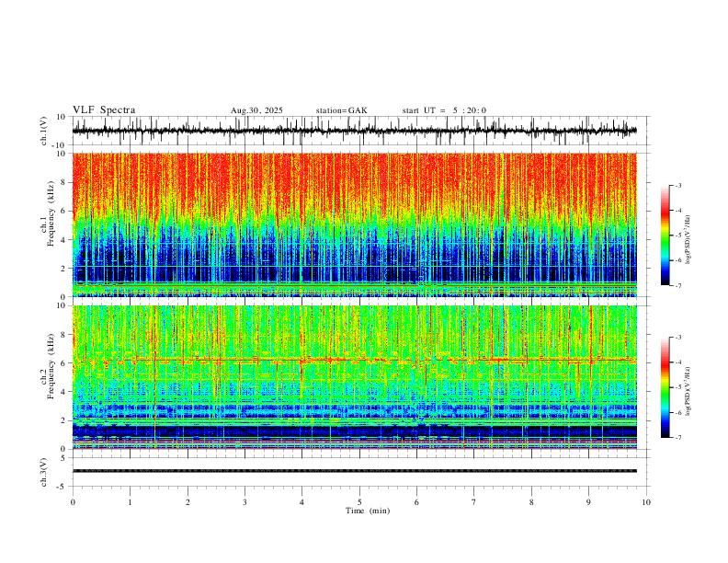Click the lower colorbar's "log(PSD)(V²/Hz)" label

688,391
